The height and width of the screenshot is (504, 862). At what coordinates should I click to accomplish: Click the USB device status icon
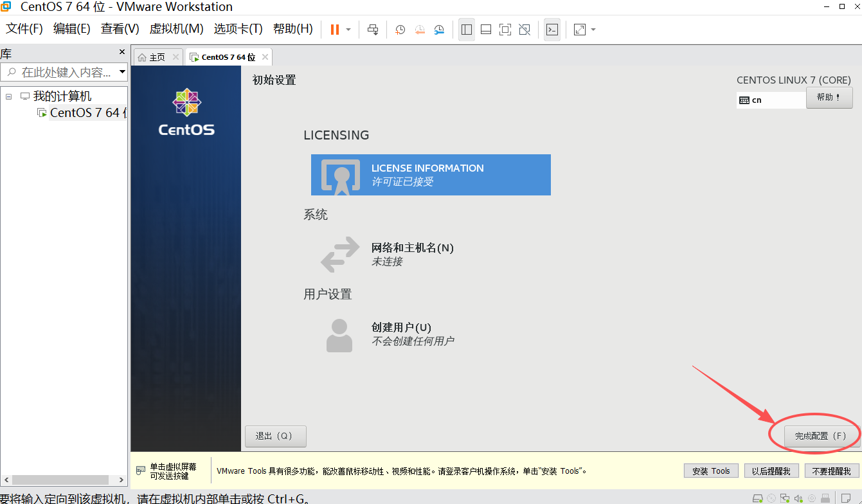pyautogui.click(x=825, y=498)
